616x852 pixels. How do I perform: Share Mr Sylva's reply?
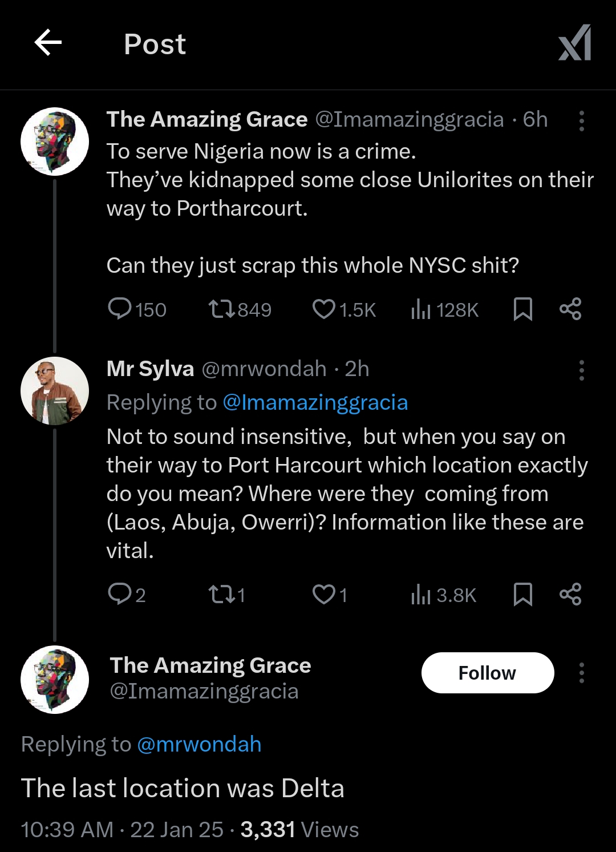[x=570, y=594]
